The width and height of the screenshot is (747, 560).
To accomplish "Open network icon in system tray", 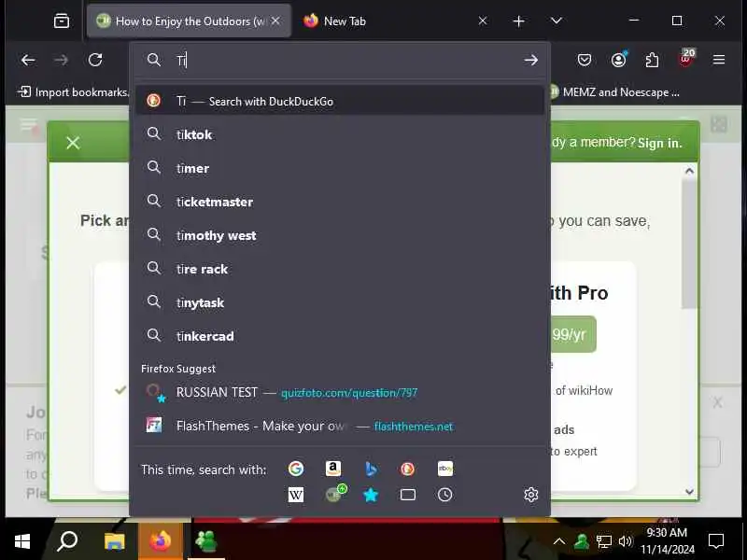I will click(x=603, y=541).
